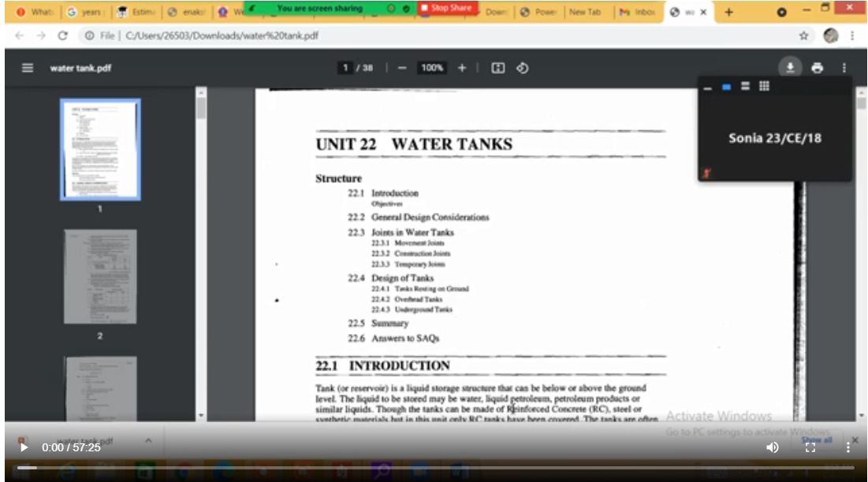This screenshot has width=868, height=482.
Task: Click the UNIT 22 WATER TANKS heading
Action: tap(414, 144)
